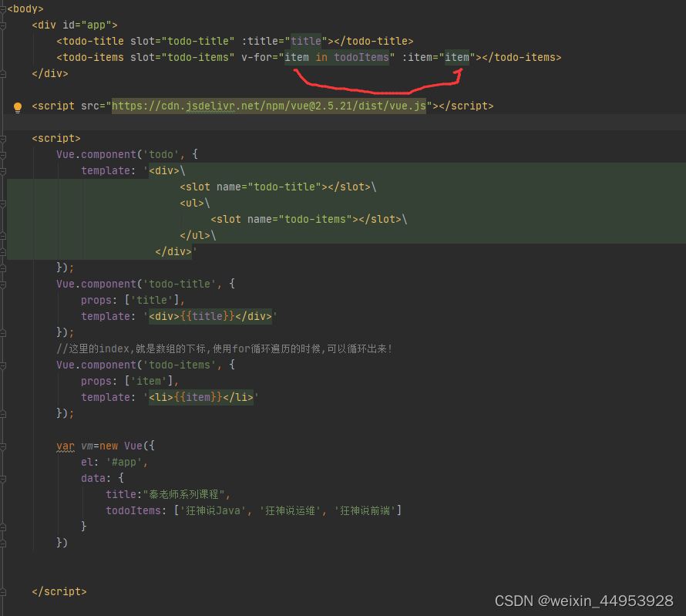Viewport: 686px width, 616px height.
Task: Click 'todo-title' component name string
Action: [x=180, y=284]
